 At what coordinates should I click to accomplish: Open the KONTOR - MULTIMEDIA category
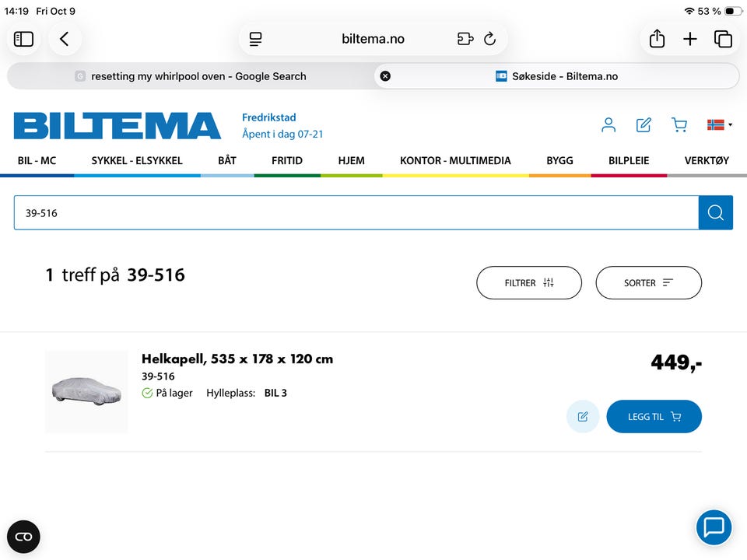tap(455, 161)
